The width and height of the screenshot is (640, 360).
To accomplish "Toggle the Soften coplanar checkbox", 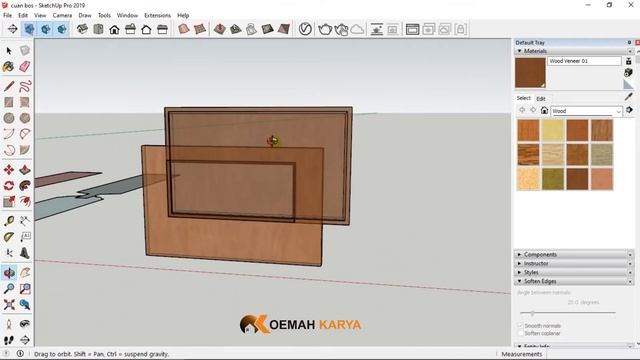I will coord(520,333).
